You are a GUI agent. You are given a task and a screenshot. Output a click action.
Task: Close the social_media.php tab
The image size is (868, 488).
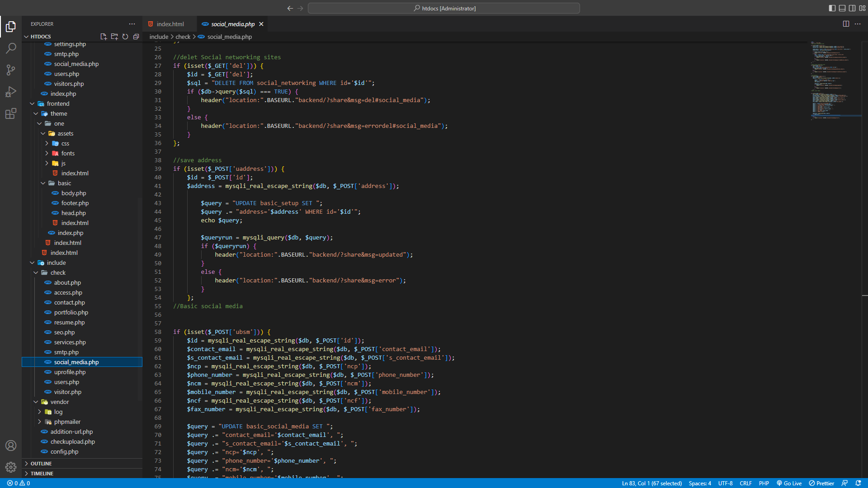tap(261, 24)
